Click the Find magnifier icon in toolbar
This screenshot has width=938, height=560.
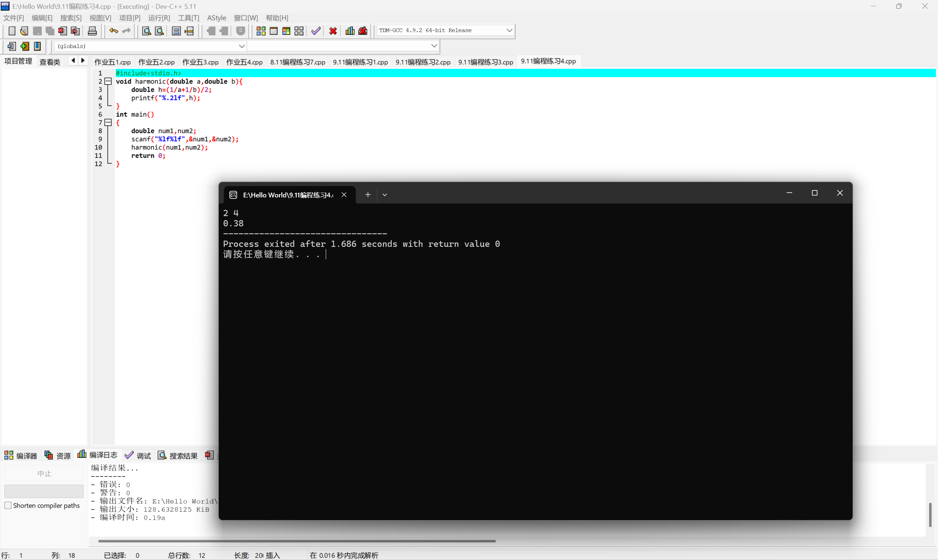point(146,31)
